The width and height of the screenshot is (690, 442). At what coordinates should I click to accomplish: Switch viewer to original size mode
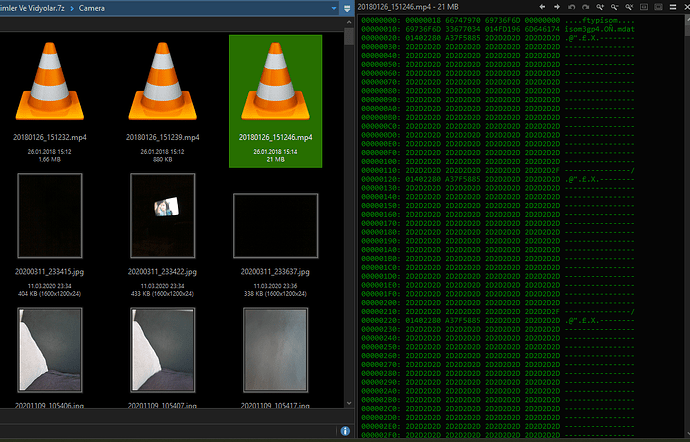[644, 7]
